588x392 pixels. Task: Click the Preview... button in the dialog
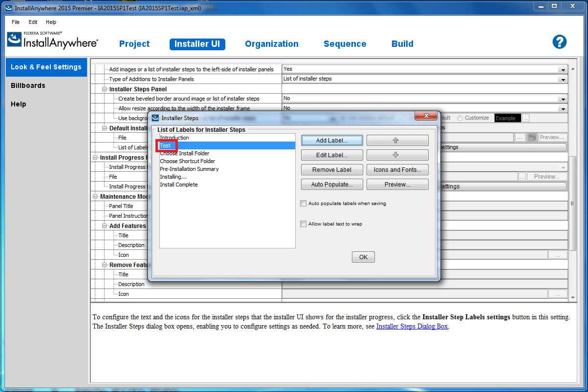coord(397,185)
